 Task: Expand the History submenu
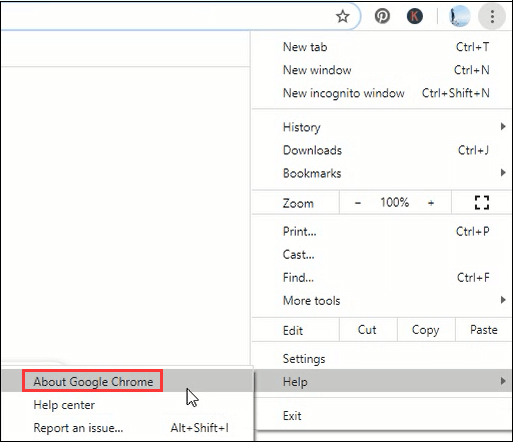[x=382, y=127]
